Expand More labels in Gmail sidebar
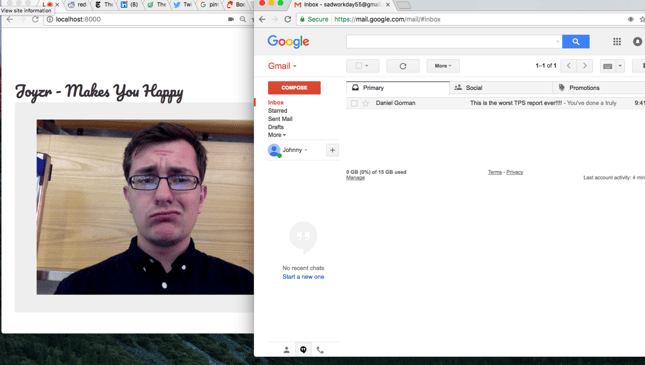The image size is (645, 365). [276, 135]
